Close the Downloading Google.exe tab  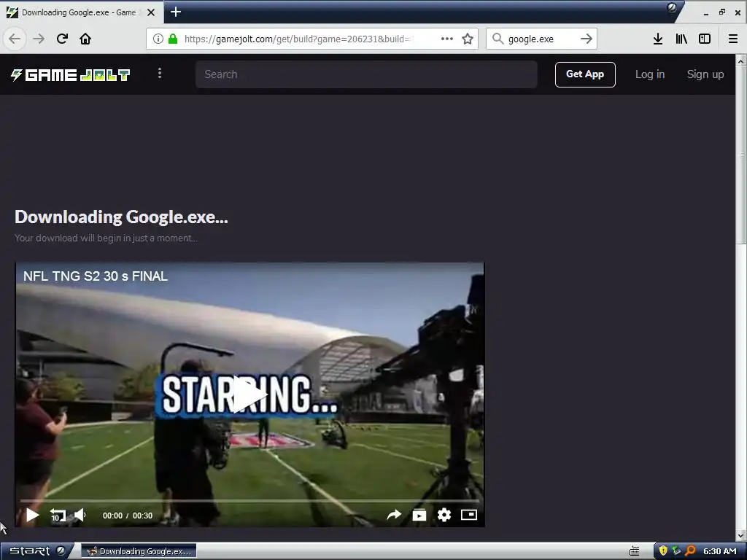pyautogui.click(x=151, y=12)
